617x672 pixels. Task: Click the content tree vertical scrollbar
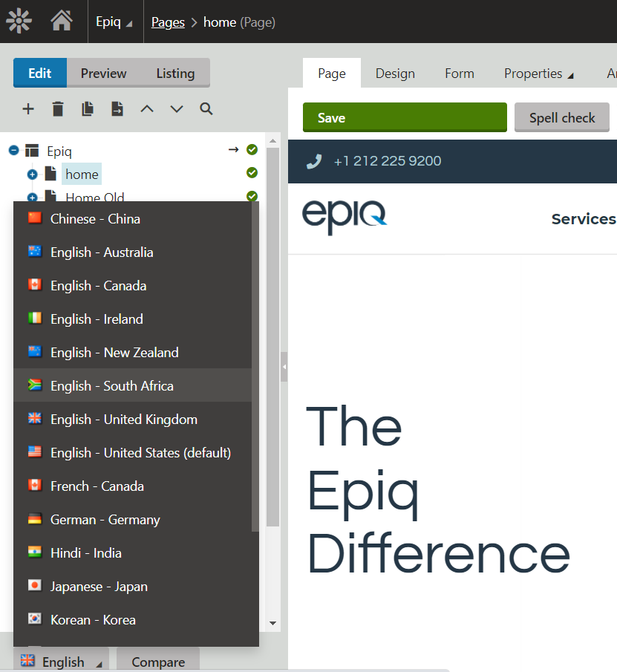click(x=272, y=334)
